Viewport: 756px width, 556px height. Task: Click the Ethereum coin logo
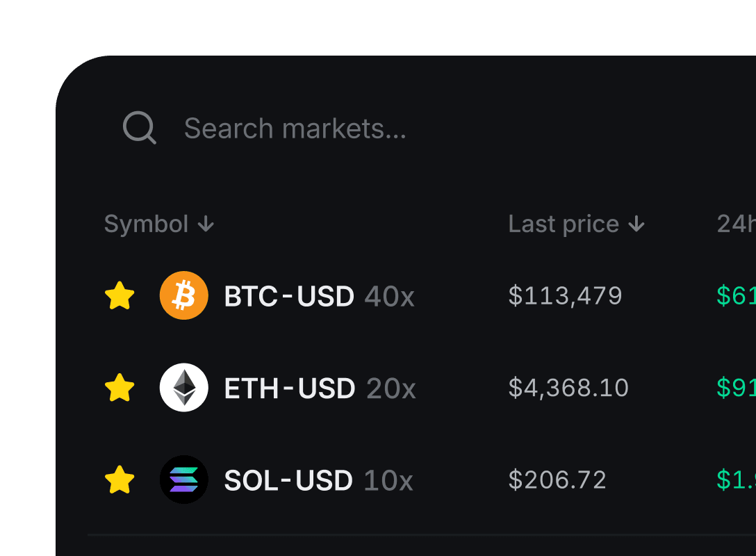[183, 388]
